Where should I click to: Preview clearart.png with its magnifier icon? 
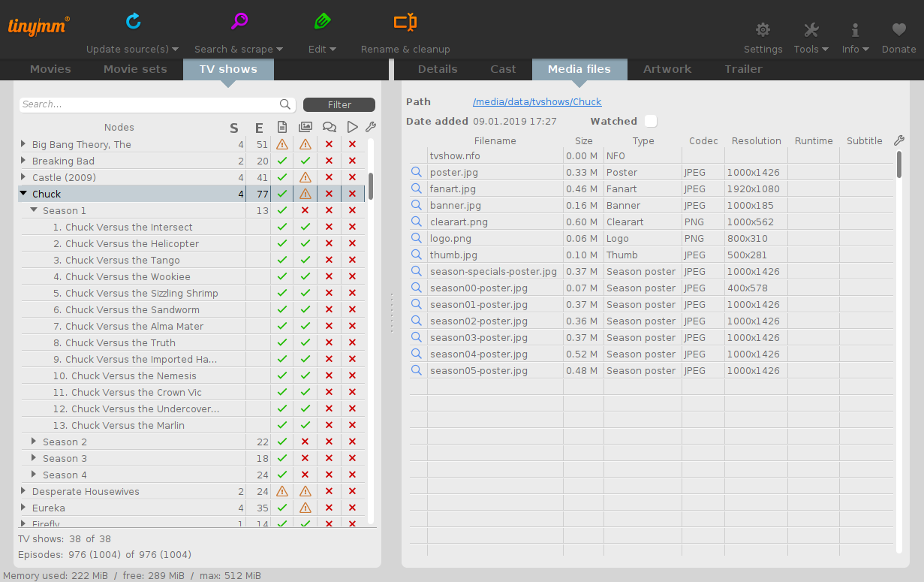point(417,222)
